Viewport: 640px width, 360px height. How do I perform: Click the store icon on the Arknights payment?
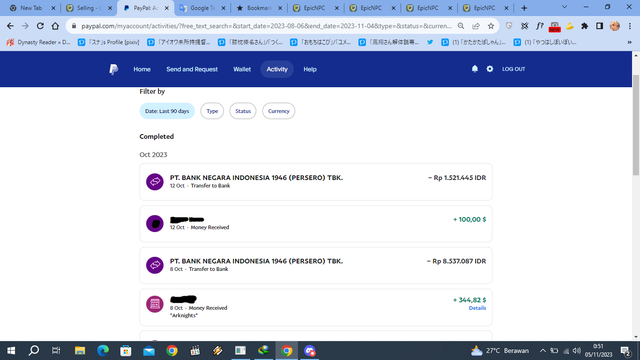click(155, 304)
